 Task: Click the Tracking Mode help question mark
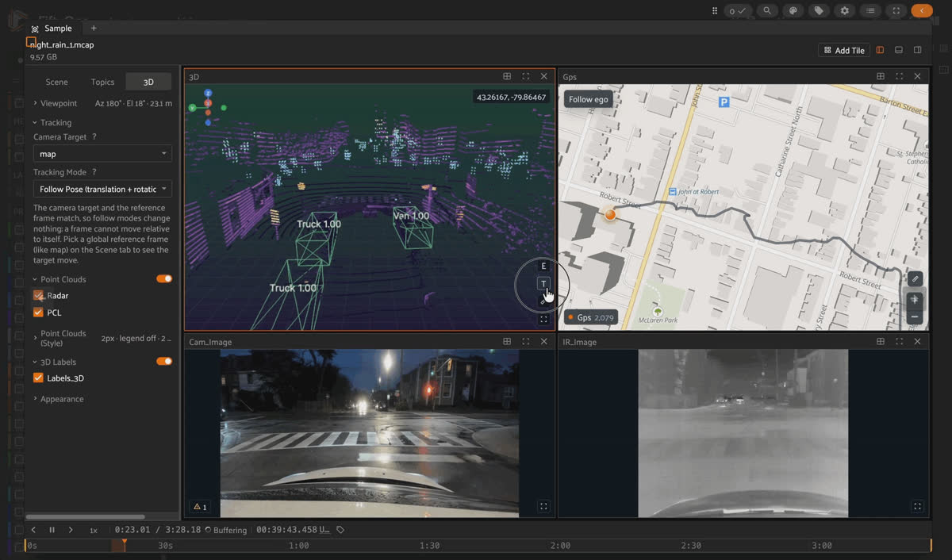[94, 172]
